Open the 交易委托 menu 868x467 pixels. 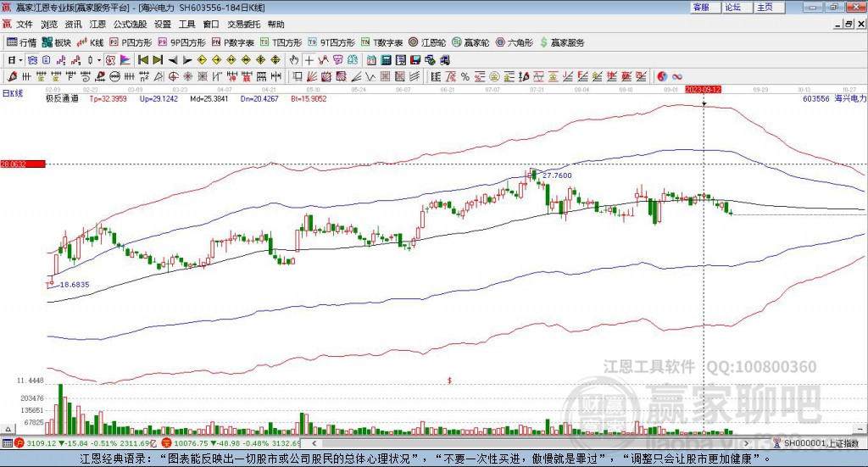pyautogui.click(x=243, y=25)
